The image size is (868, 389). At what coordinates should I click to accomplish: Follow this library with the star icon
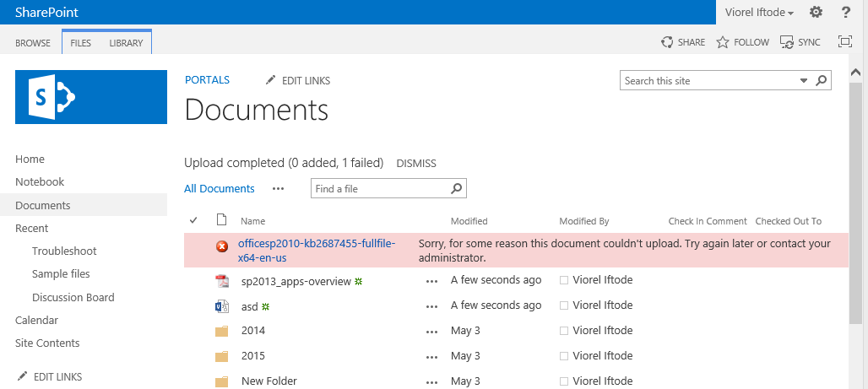click(723, 42)
